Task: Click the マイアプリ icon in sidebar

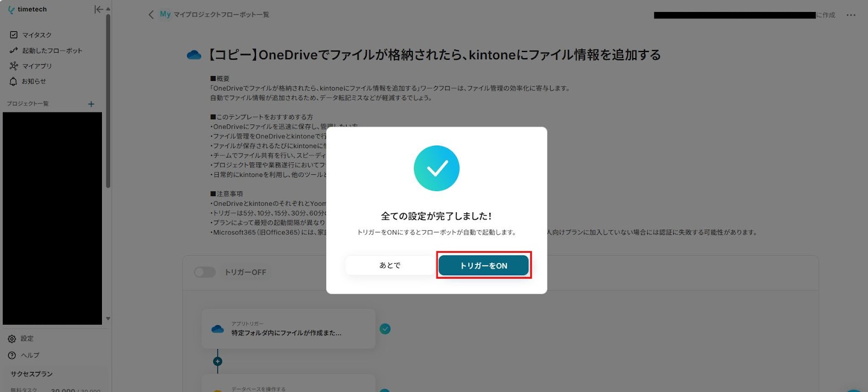Action: (14, 66)
